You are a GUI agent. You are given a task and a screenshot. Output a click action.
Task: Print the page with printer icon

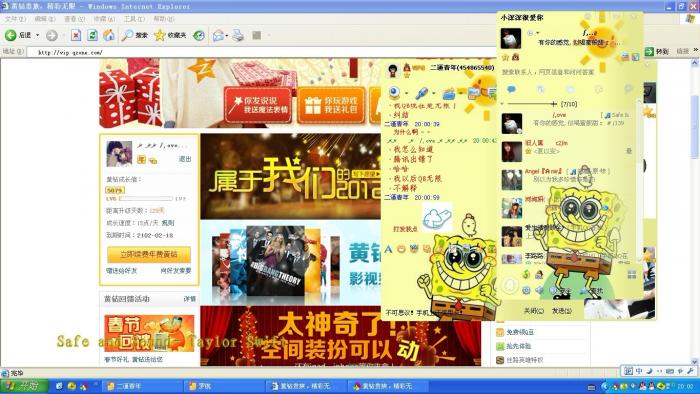(x=238, y=35)
